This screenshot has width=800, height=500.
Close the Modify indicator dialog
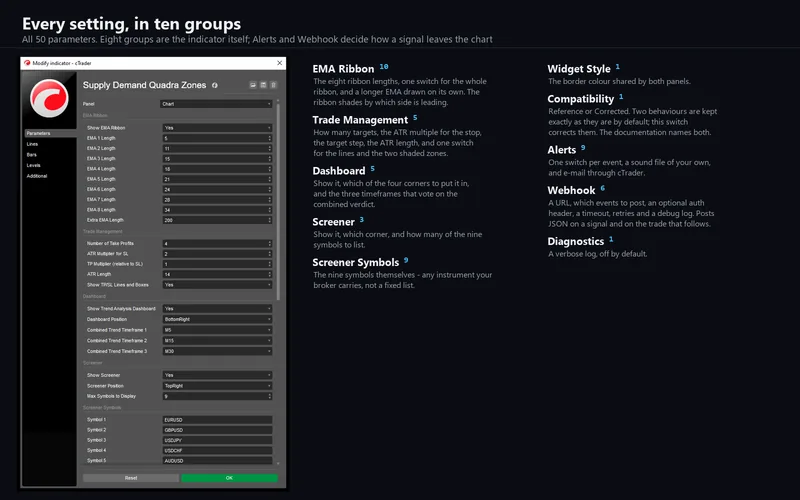coord(280,63)
